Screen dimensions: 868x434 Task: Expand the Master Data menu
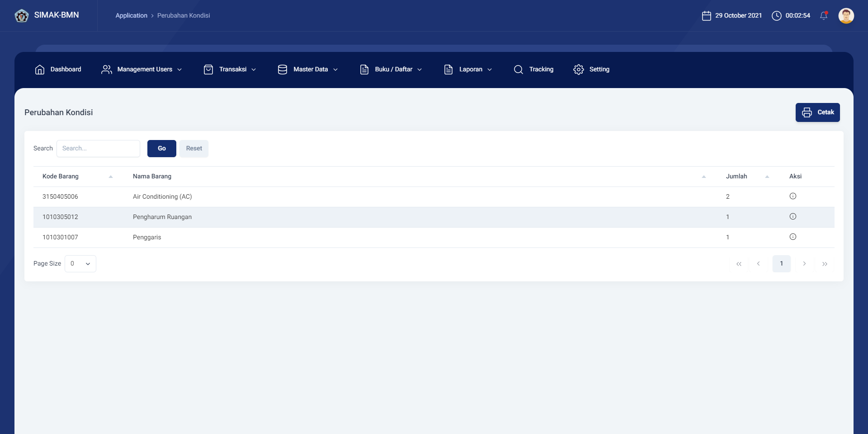coord(308,70)
